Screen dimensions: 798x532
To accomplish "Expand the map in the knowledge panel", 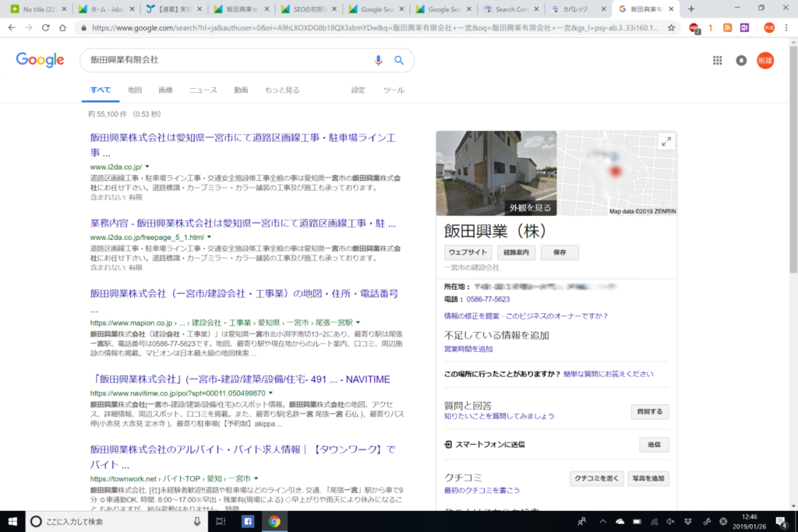I will tap(666, 142).
